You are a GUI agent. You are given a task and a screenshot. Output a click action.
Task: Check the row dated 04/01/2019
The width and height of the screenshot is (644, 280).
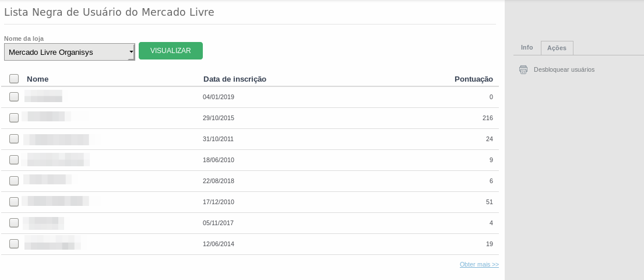[x=14, y=97]
